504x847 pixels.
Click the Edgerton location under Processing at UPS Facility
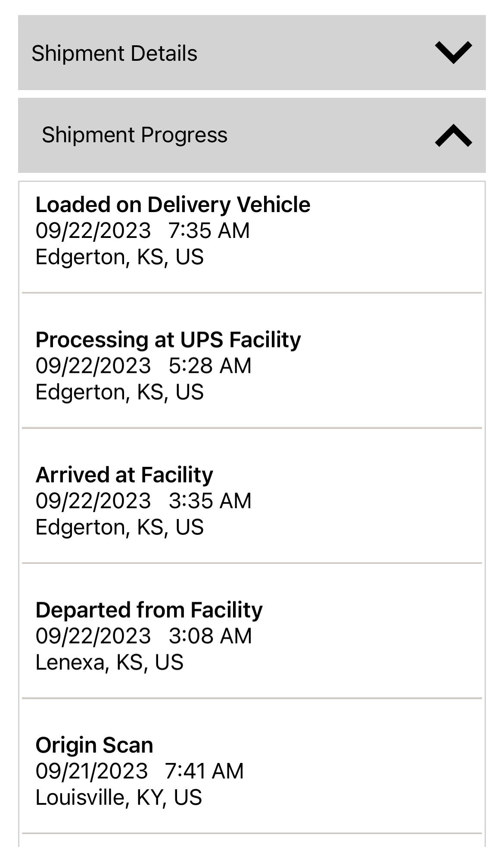119,392
